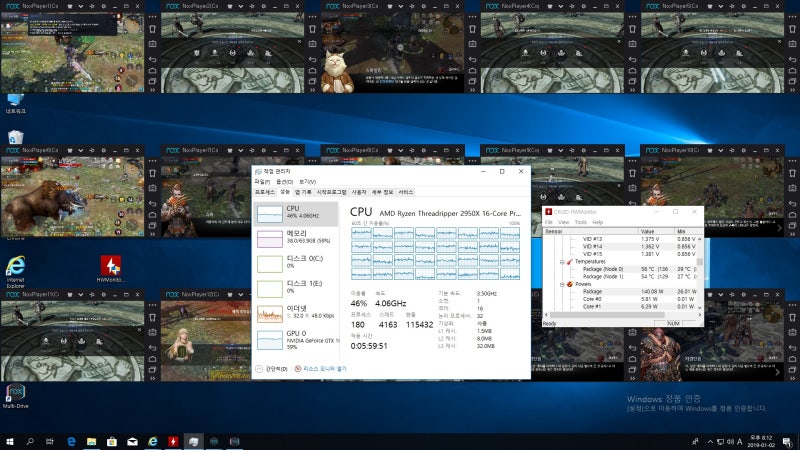This screenshot has height=450, width=800.
Task: Collapse the Temperatures node in HWMonitor
Action: [562, 262]
